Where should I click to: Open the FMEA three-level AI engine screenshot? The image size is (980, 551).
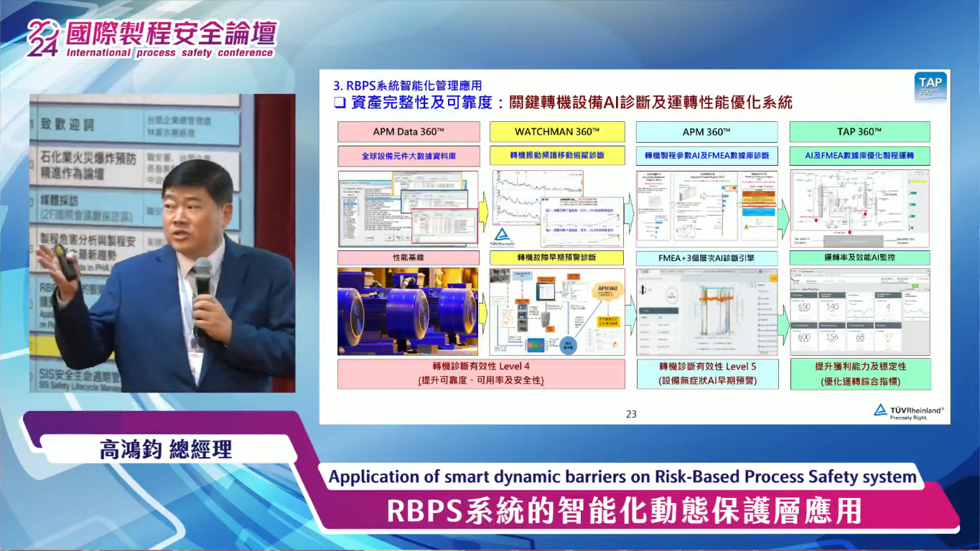click(x=706, y=312)
